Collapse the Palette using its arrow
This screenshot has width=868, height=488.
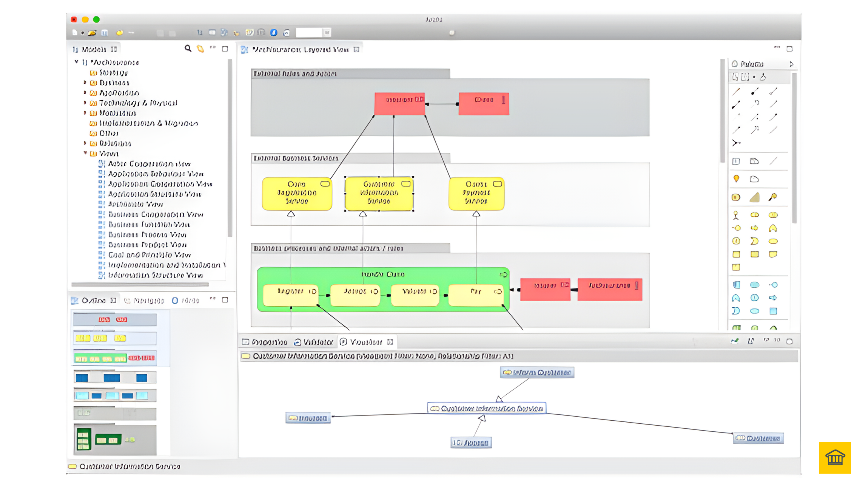tap(791, 64)
